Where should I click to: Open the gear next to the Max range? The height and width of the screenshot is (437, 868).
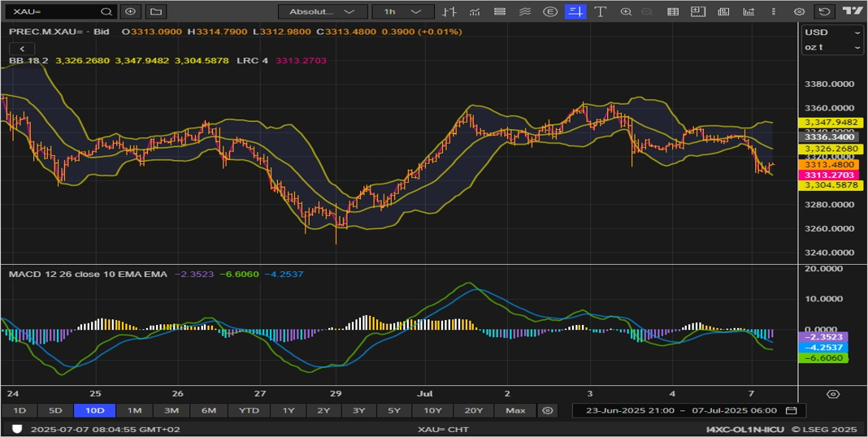[548, 410]
